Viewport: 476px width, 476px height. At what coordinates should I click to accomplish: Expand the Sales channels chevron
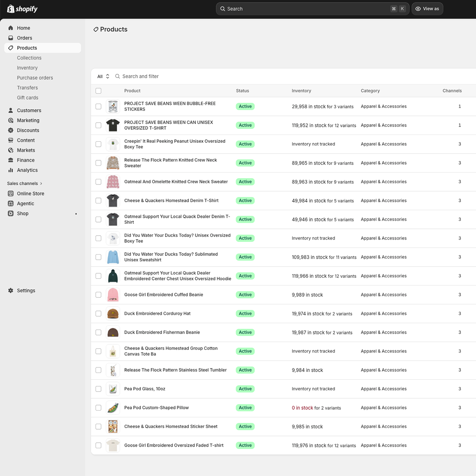pyautogui.click(x=41, y=184)
